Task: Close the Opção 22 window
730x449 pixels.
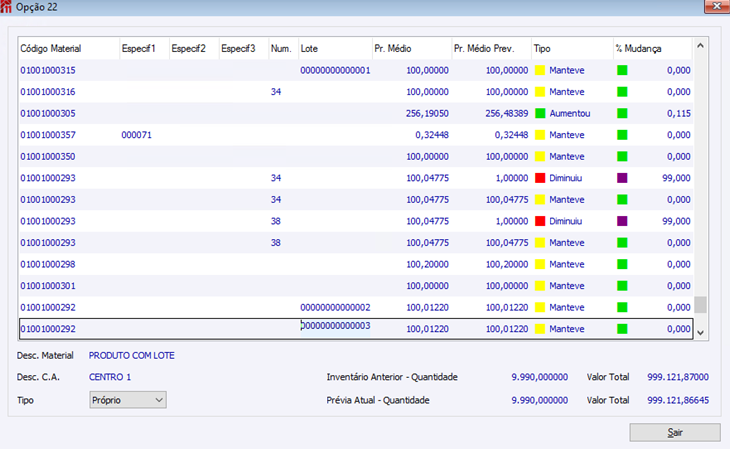Action: pyautogui.click(x=716, y=7)
